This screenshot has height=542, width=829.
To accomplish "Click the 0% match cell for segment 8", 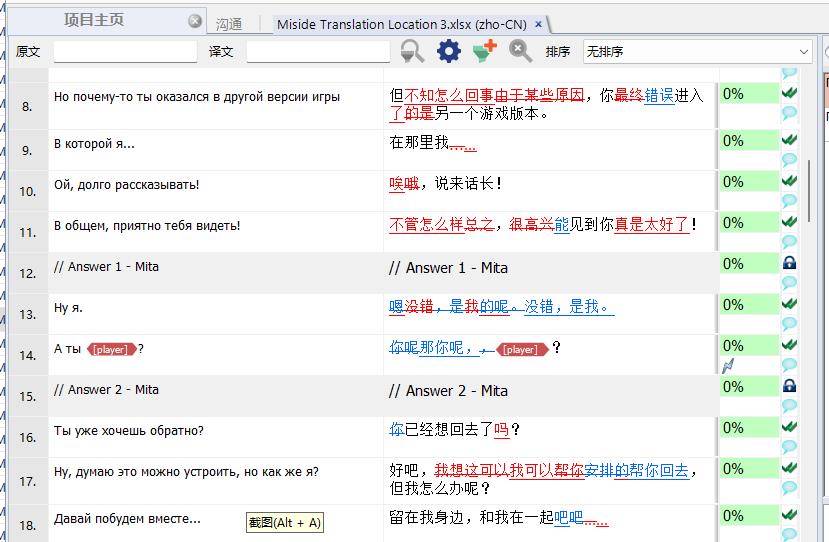I will tap(749, 94).
